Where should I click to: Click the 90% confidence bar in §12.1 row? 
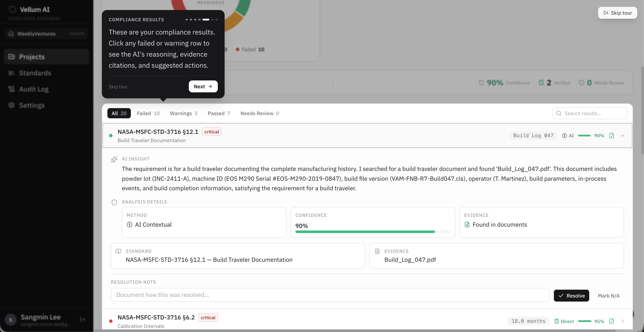585,136
